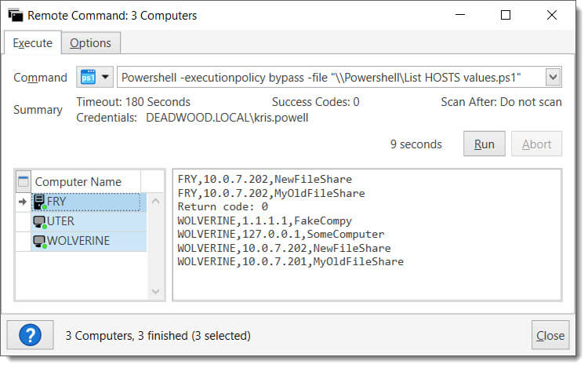Click output line 'WOLVERINE,10.0.7.202,NewFileShare'

pyautogui.click(x=284, y=248)
